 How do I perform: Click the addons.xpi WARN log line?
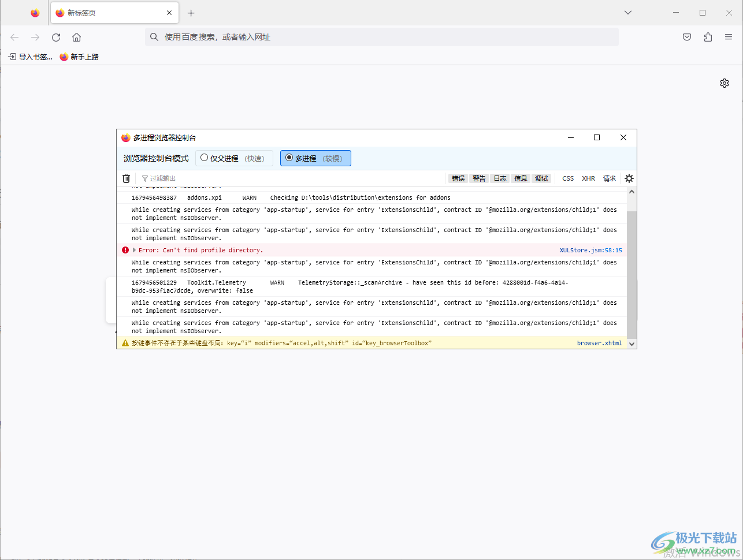click(371, 197)
